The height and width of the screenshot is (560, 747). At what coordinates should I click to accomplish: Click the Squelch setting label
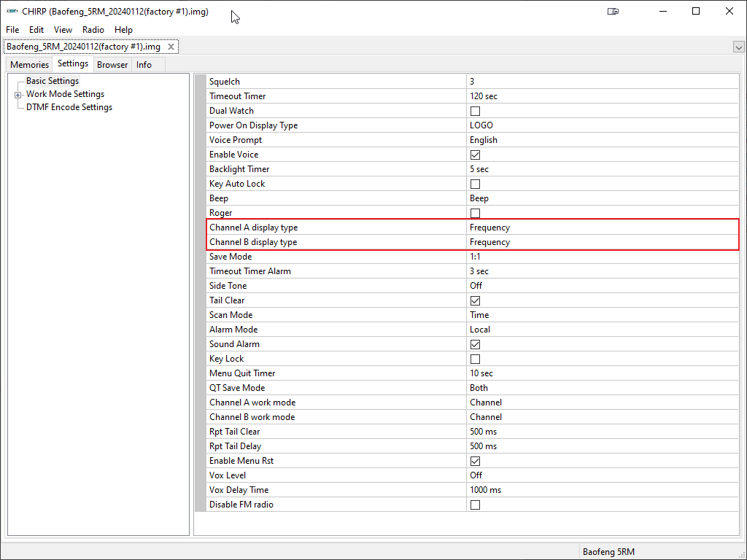tap(225, 82)
